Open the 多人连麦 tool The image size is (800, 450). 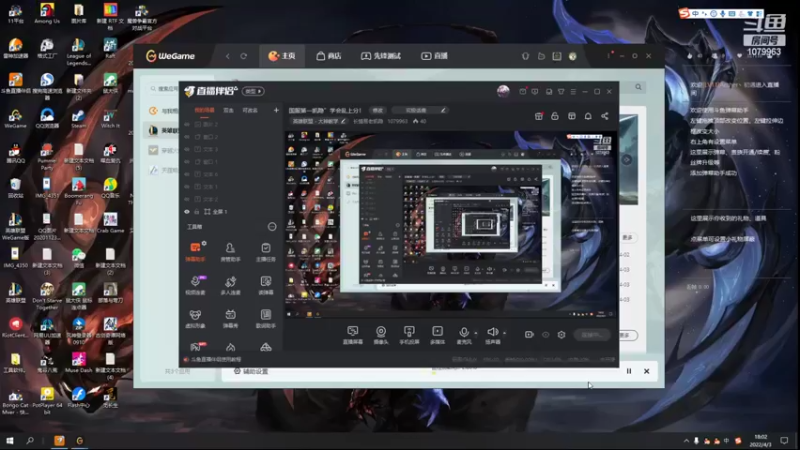[230, 285]
